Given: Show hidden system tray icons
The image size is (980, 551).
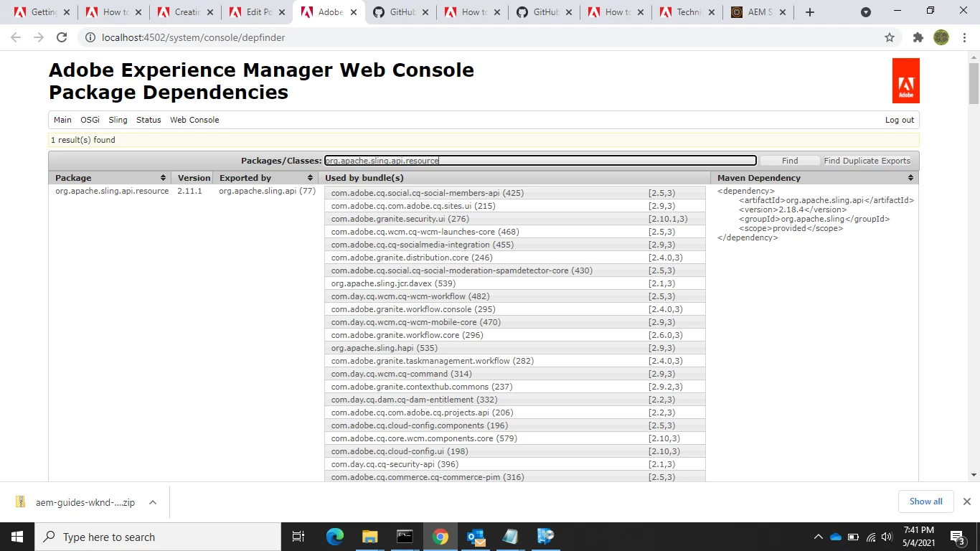Looking at the screenshot, I should (818, 537).
